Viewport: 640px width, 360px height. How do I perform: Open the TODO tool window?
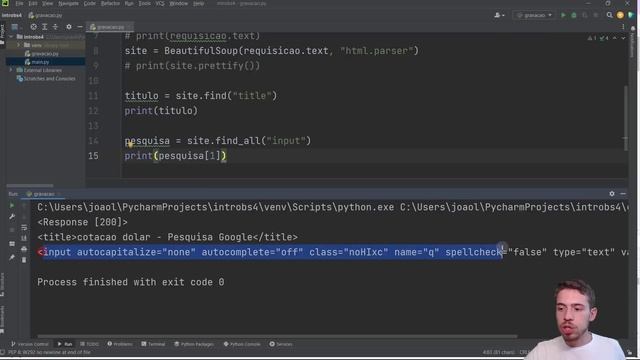90,344
